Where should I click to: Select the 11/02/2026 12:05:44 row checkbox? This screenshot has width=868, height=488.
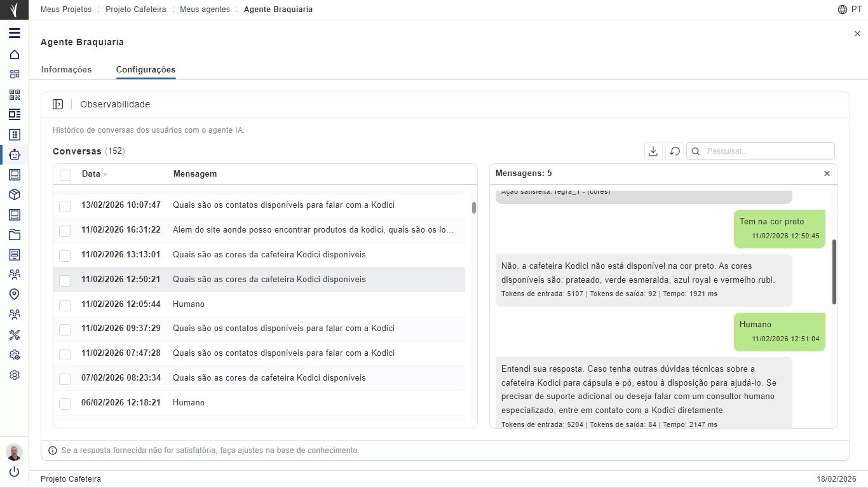pyautogui.click(x=65, y=305)
